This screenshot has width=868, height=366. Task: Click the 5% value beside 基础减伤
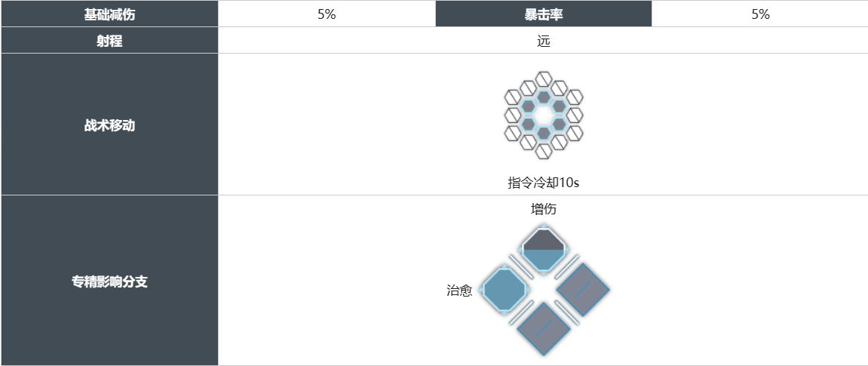tap(327, 14)
